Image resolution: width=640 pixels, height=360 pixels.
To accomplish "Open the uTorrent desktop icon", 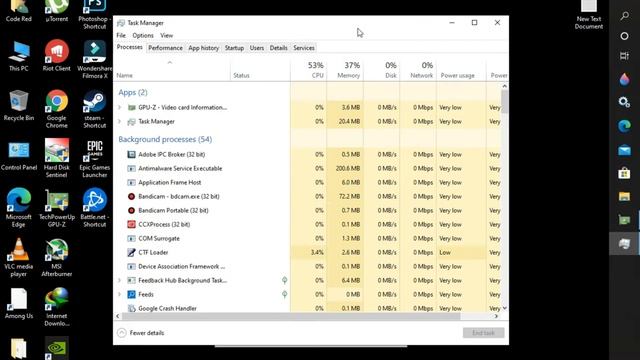I will pyautogui.click(x=56, y=11).
